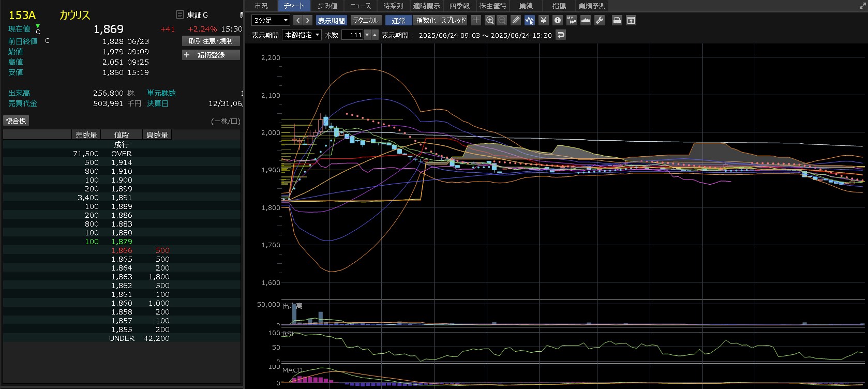The height and width of the screenshot is (389, 868).
Task: Switch to the 指標 tab
Action: [x=559, y=6]
